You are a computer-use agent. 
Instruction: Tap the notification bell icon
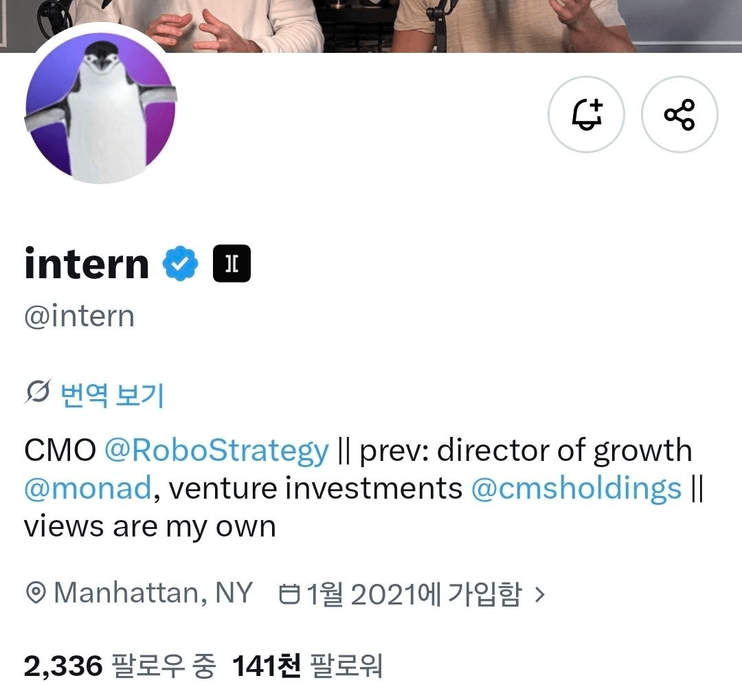click(x=586, y=114)
